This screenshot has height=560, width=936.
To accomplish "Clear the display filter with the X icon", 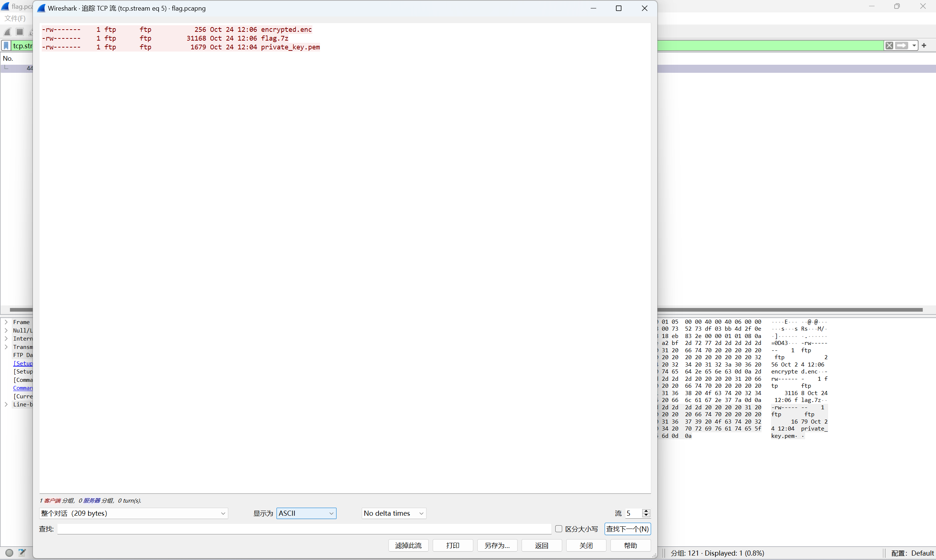I will pyautogui.click(x=889, y=46).
